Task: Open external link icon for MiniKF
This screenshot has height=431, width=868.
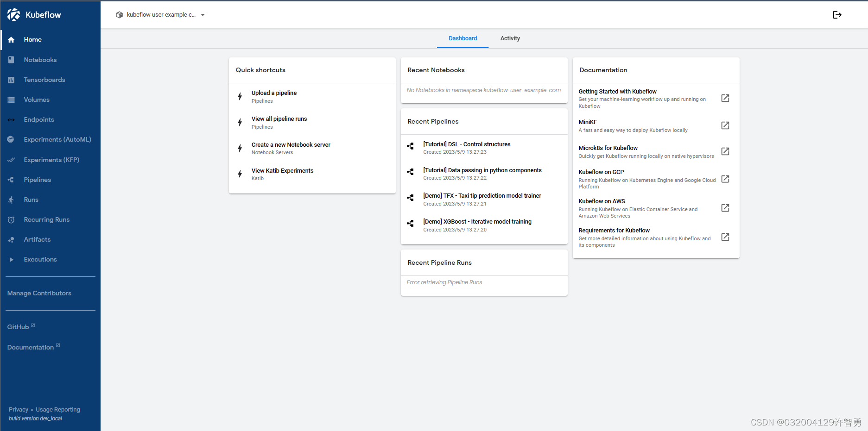Action: [725, 125]
